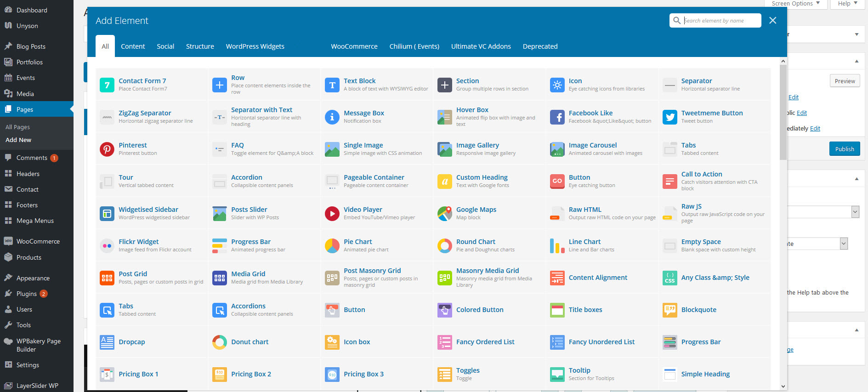Expand the Help dropdown tab

tap(848, 4)
